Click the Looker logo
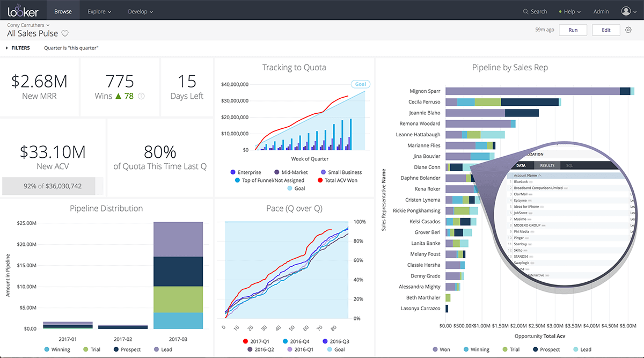The height and width of the screenshot is (358, 644). pos(24,11)
